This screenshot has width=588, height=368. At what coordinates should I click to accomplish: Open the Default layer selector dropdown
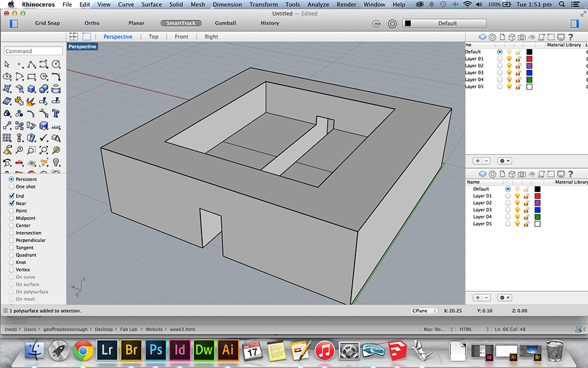click(445, 23)
